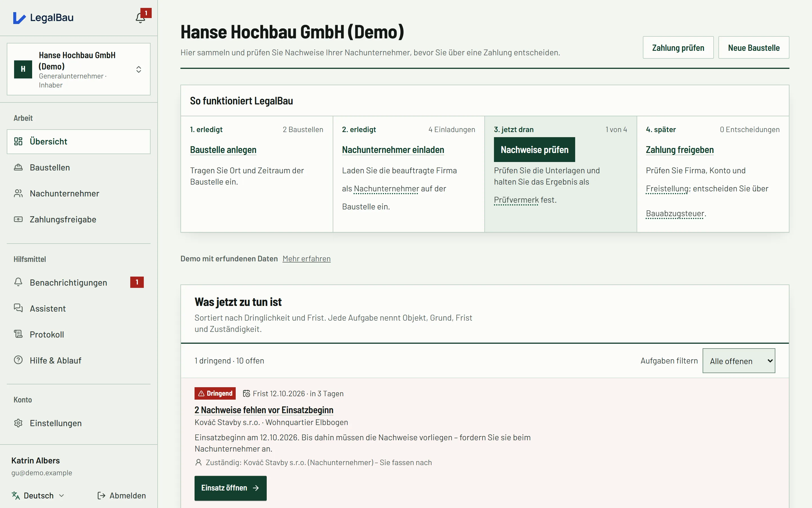The image size is (812, 508).
Task: Click the Einstellungen gear icon
Action: (18, 423)
